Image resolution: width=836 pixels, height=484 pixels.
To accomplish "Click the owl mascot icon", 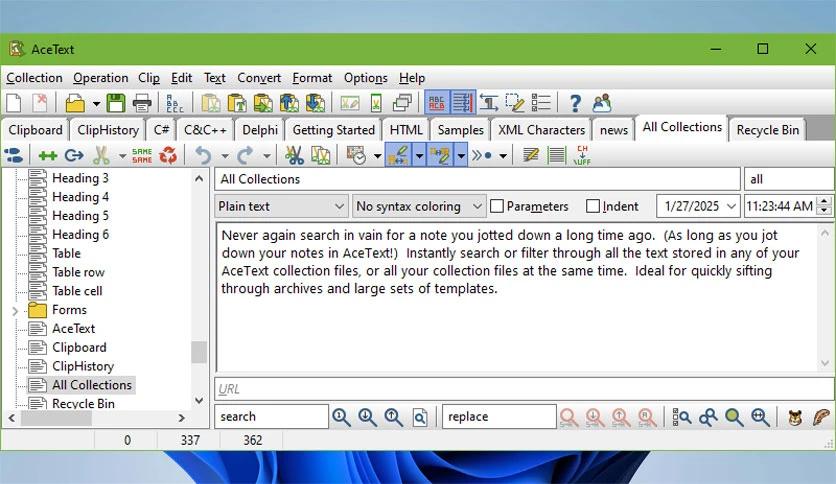I will [795, 417].
